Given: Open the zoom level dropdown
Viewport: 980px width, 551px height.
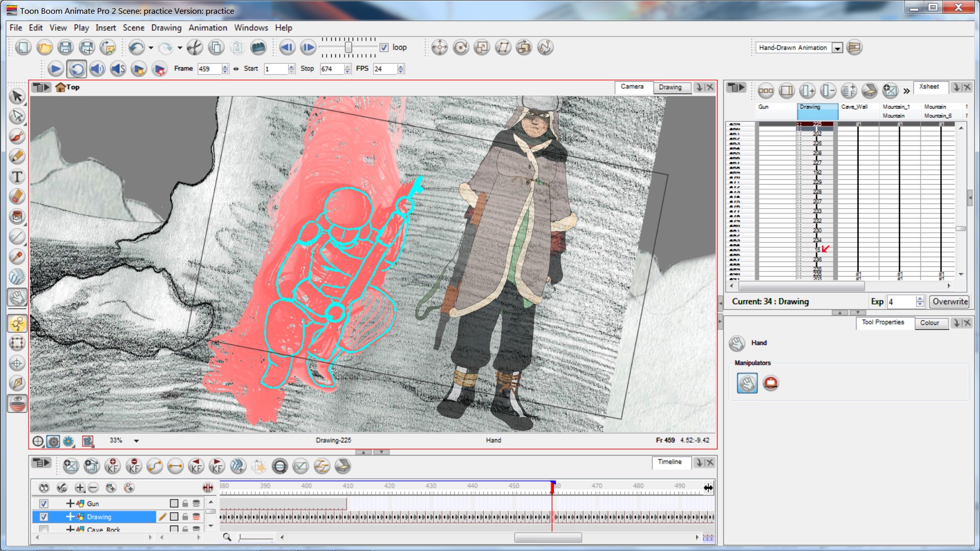Looking at the screenshot, I should coord(136,441).
